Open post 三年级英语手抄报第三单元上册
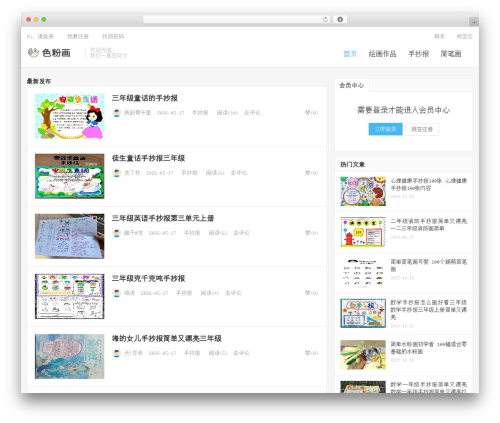Viewport: 500px width, 423px height. pyautogui.click(x=163, y=218)
